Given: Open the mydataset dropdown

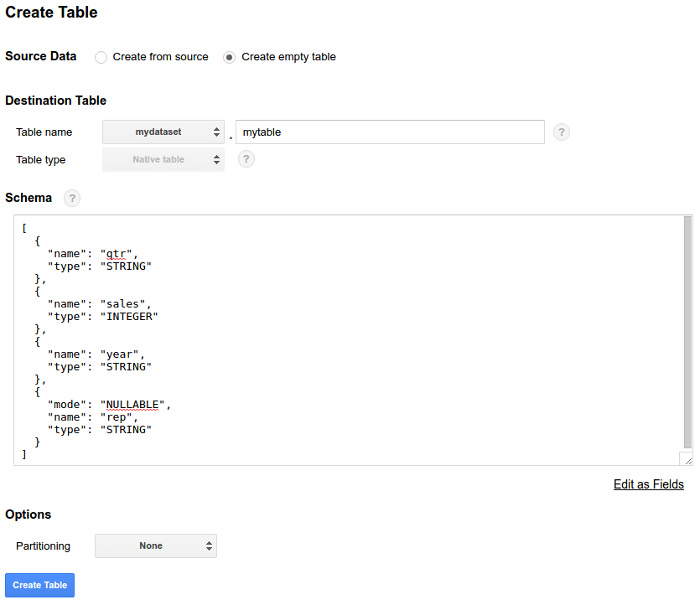Looking at the screenshot, I should click(163, 132).
